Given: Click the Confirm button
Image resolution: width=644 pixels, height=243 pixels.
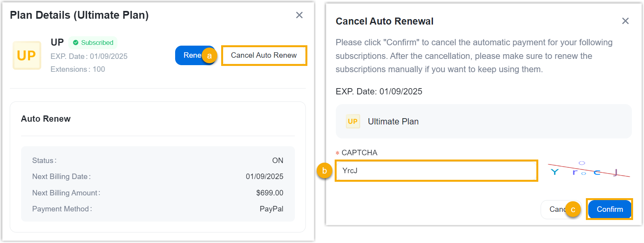Looking at the screenshot, I should click(x=609, y=209).
